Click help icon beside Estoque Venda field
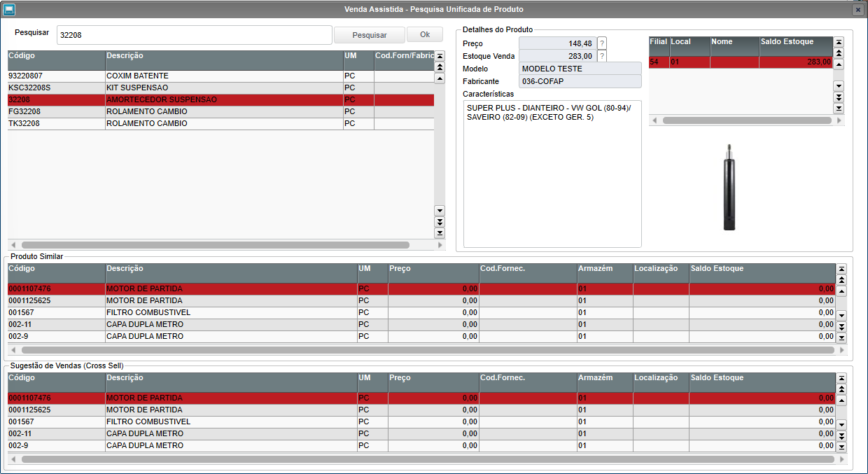 (602, 56)
